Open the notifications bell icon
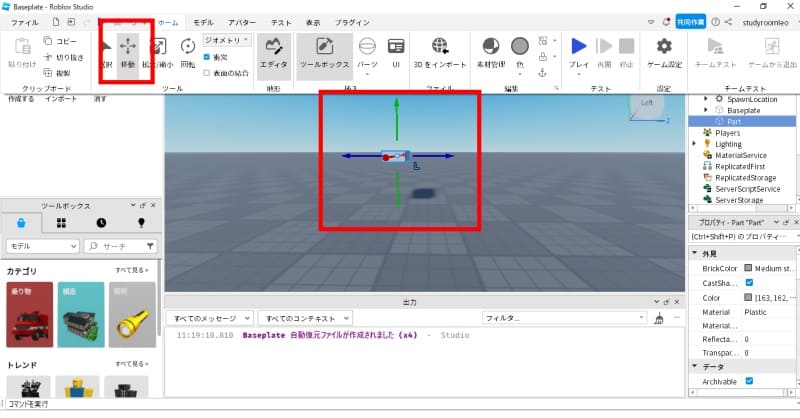 [x=666, y=22]
